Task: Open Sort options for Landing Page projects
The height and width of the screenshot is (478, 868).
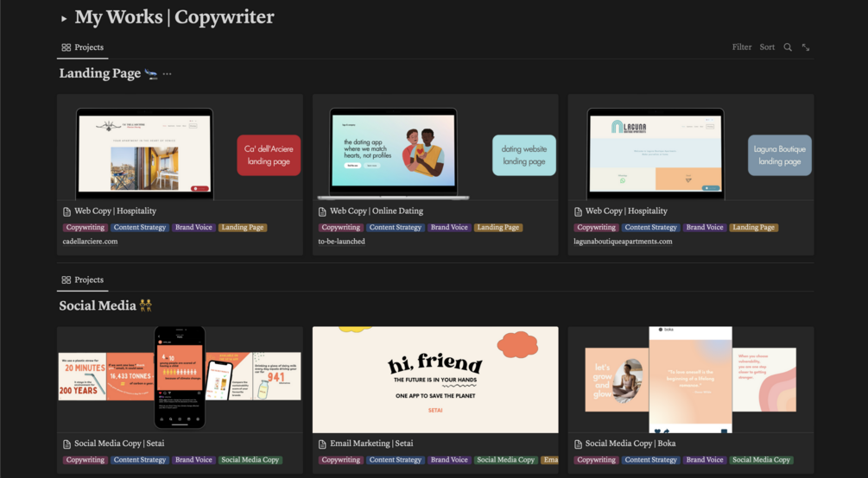Action: pyautogui.click(x=767, y=47)
